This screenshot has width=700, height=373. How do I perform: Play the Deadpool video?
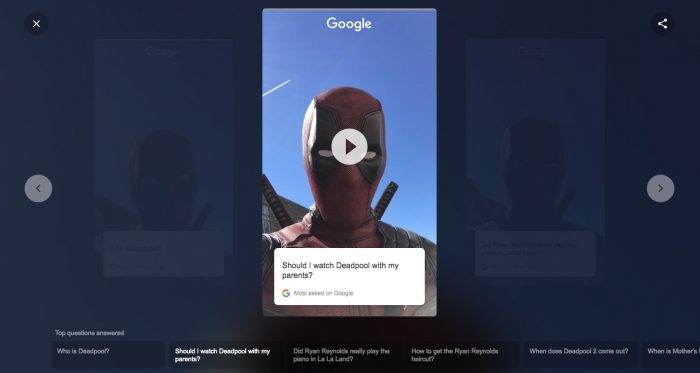click(350, 147)
